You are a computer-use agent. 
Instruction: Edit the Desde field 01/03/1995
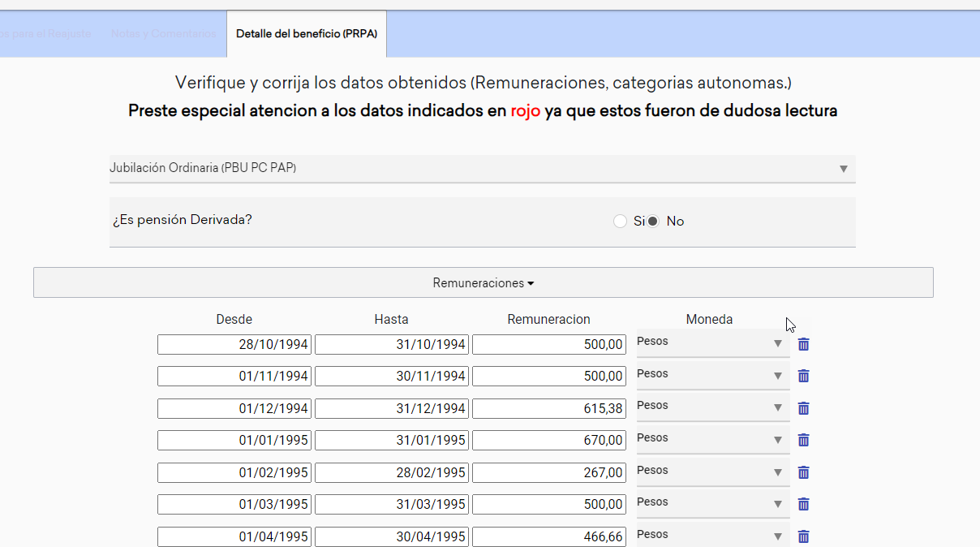[234, 504]
